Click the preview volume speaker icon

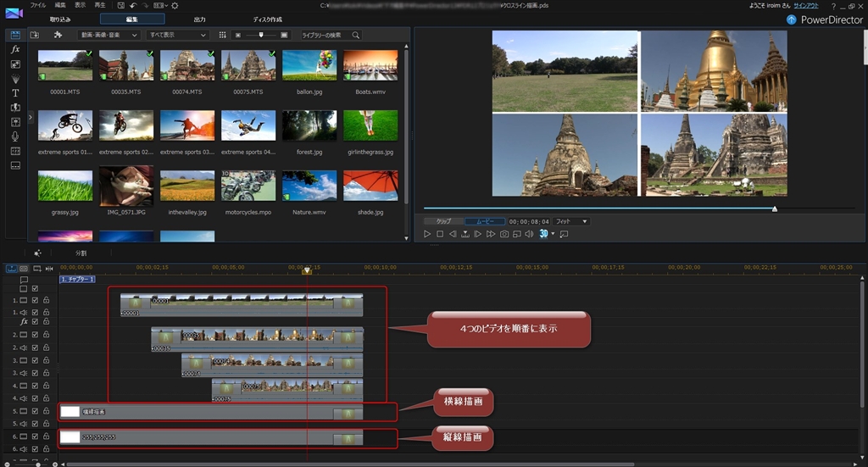(x=529, y=234)
